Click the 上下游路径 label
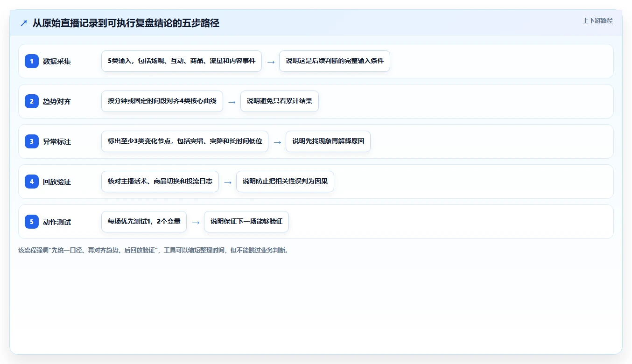632x364 pixels. coord(597,21)
